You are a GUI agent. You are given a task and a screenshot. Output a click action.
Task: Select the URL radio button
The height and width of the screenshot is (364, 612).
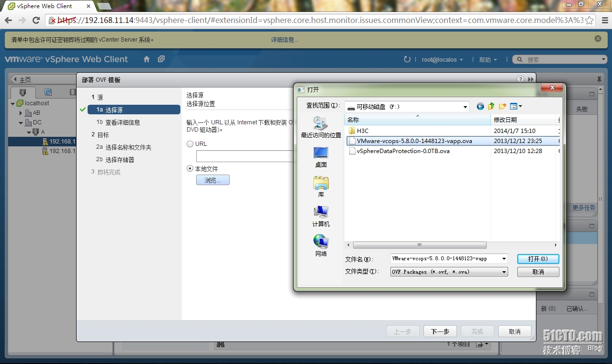(x=190, y=143)
